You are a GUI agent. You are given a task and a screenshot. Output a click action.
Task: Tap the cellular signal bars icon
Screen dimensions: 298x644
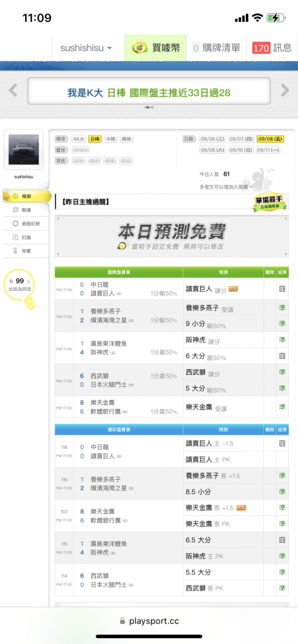(242, 19)
